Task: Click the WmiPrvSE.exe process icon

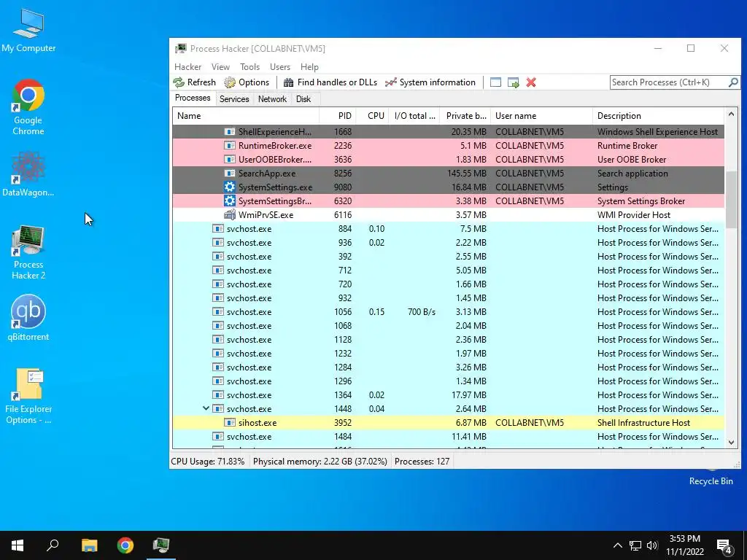Action: pos(230,215)
